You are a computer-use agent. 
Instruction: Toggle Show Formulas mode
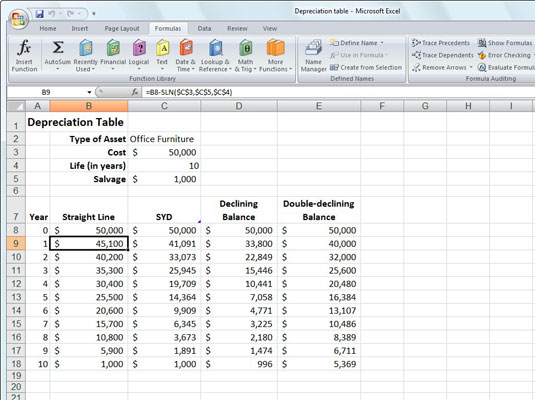505,43
